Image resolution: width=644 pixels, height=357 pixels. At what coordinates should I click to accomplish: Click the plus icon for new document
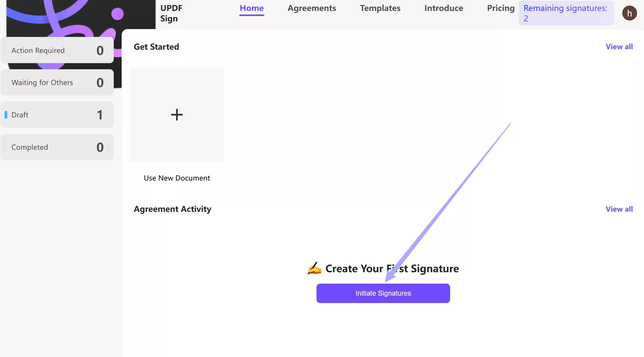click(177, 115)
